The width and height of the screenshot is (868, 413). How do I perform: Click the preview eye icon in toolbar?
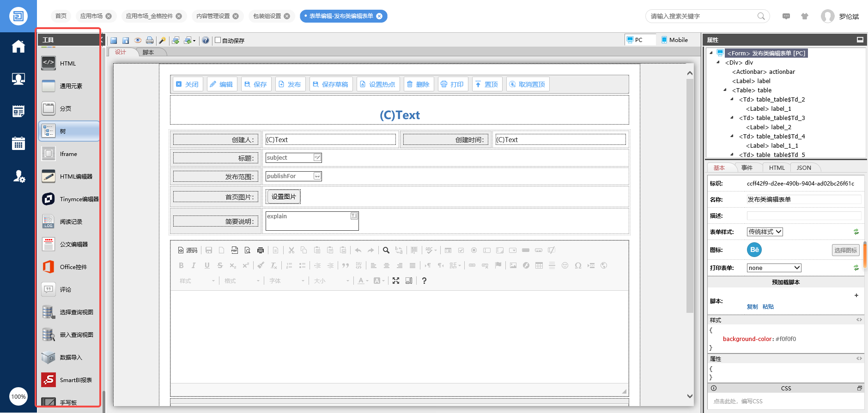pyautogui.click(x=138, y=41)
